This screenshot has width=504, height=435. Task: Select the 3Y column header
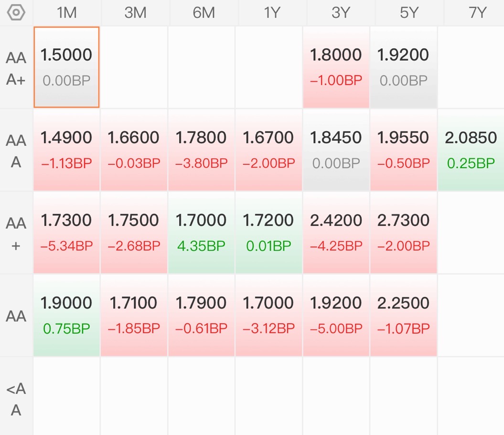(x=341, y=13)
